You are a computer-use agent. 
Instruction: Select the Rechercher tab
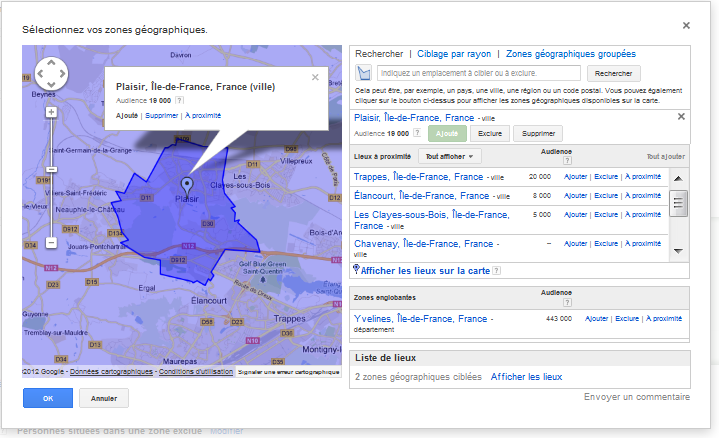pos(379,54)
